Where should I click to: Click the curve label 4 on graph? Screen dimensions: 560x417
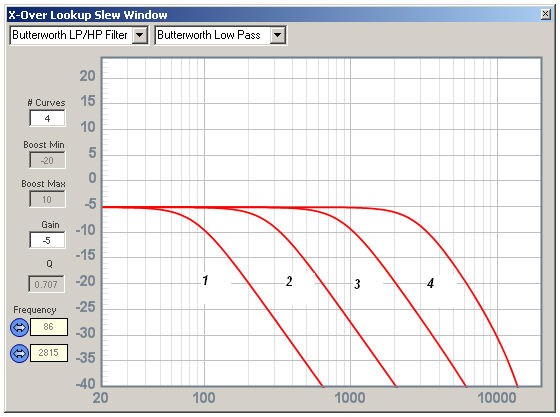[x=431, y=283]
